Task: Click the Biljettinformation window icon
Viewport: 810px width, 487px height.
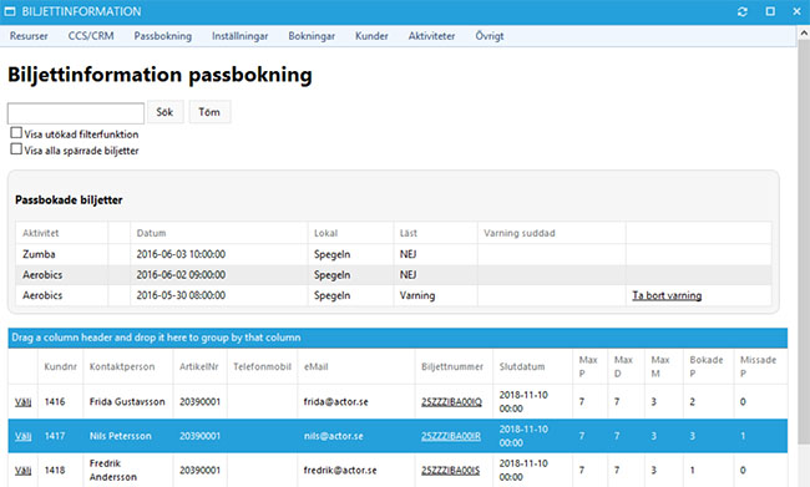Action: pos(10,11)
